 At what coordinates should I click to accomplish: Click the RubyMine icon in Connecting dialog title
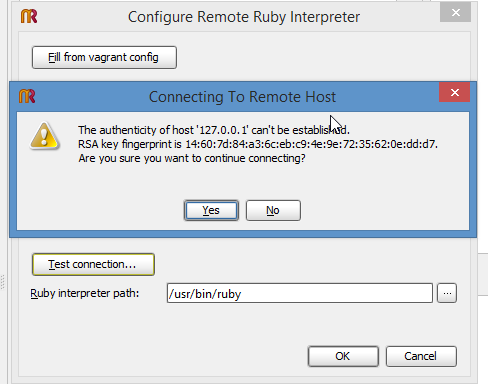[27, 96]
